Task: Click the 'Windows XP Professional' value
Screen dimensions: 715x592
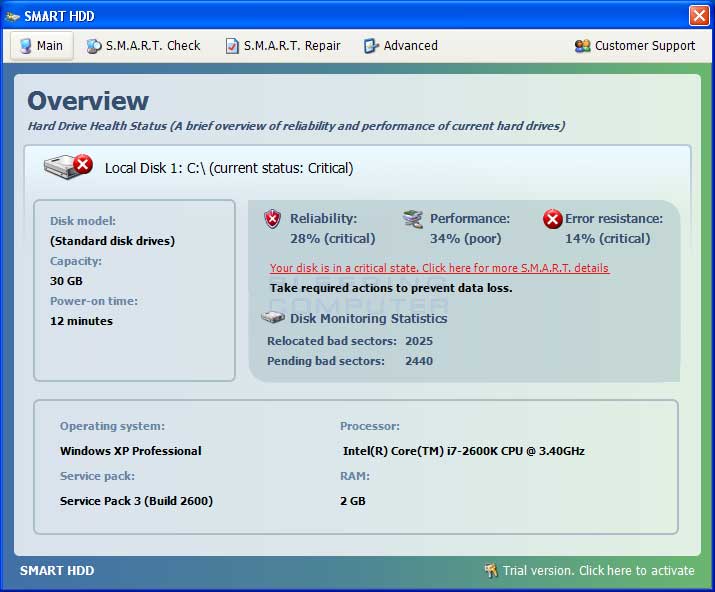Action: tap(130, 451)
